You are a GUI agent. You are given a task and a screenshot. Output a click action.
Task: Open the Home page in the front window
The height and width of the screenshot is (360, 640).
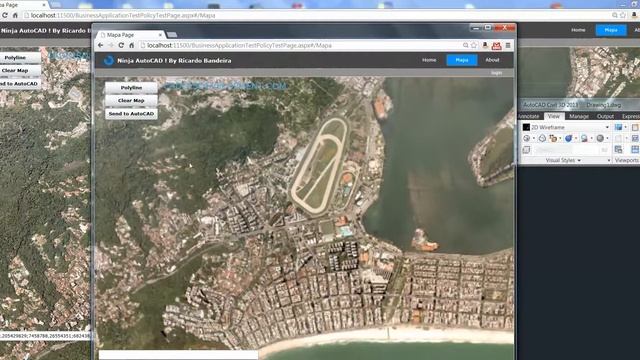pos(429,60)
